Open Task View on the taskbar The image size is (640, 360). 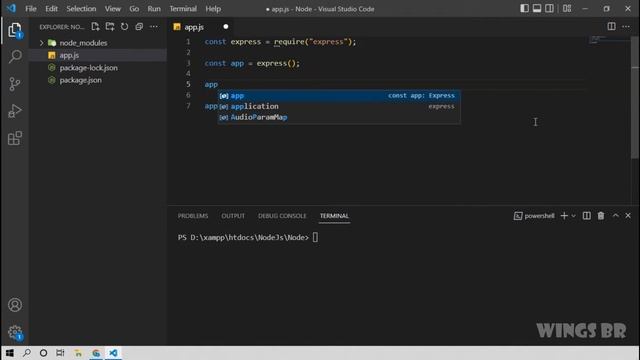[60, 353]
